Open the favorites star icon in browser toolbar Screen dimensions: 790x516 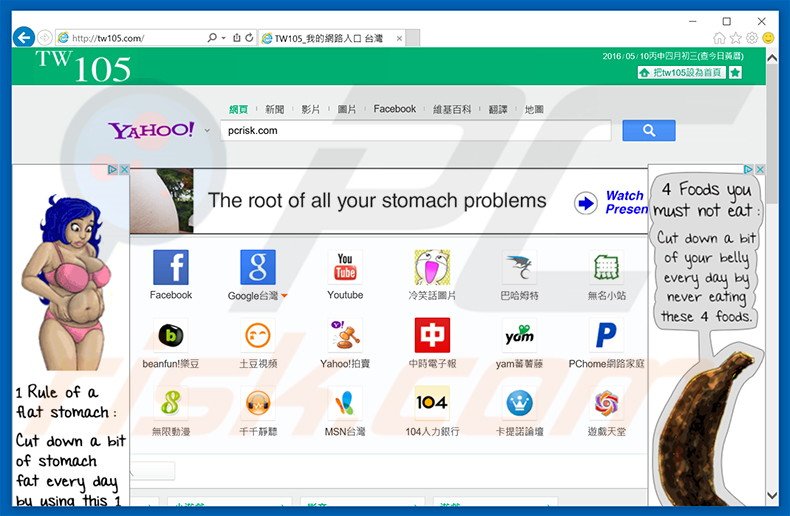(x=736, y=38)
